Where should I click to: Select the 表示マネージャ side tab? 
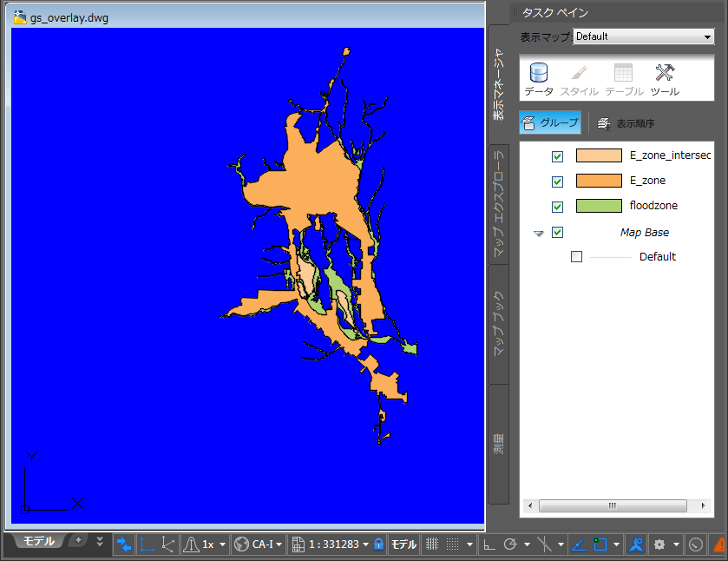499,84
